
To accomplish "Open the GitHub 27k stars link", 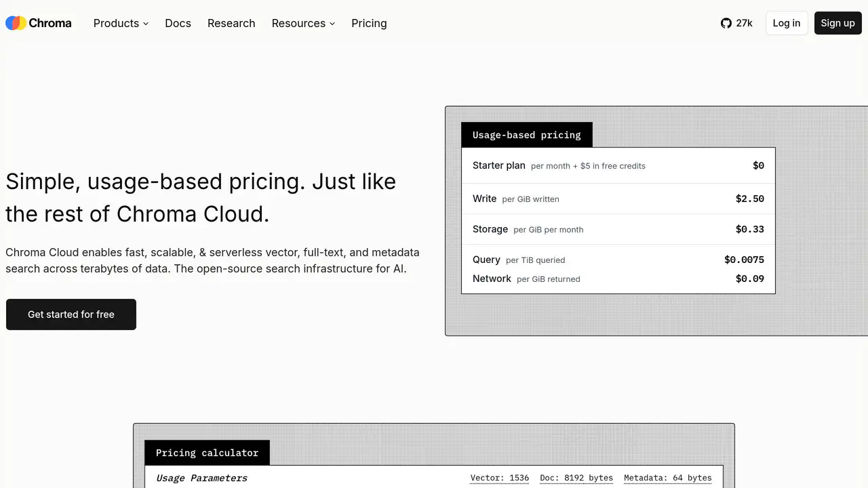I will coord(736,23).
